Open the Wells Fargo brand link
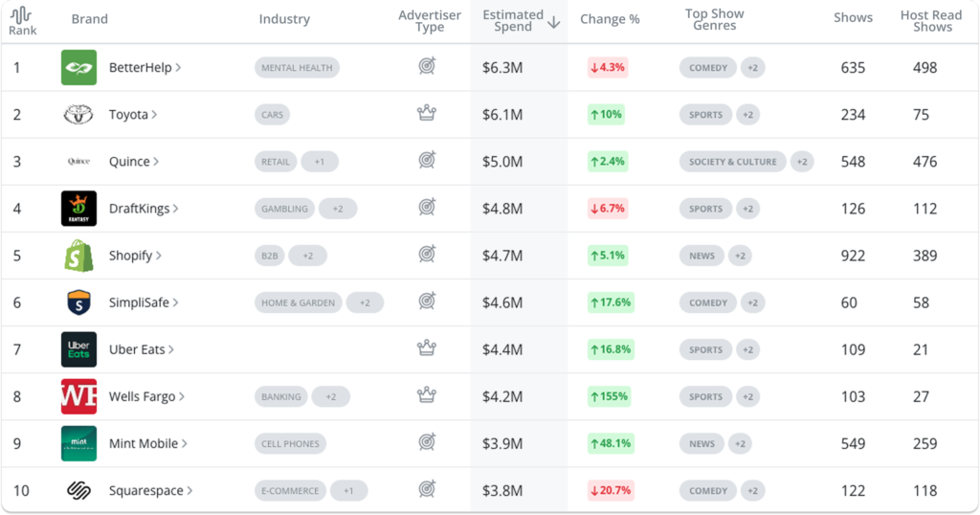 146,396
